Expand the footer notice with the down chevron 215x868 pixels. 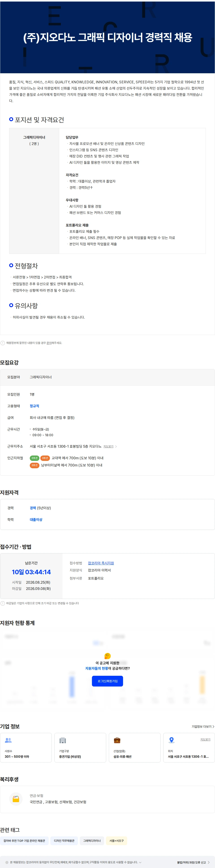tap(140, 863)
